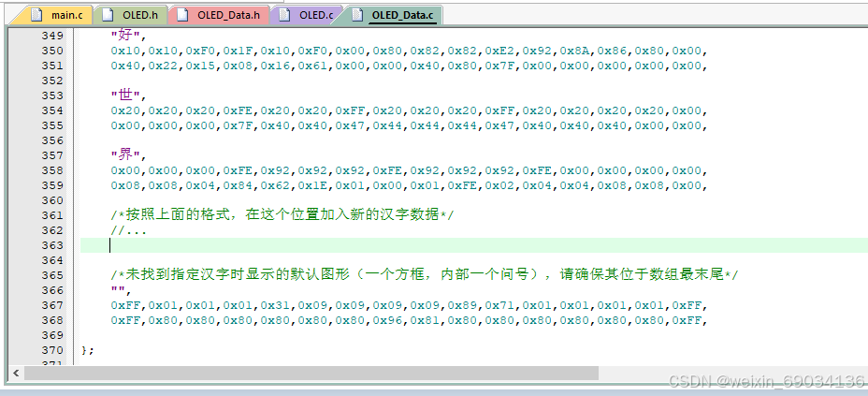Click line number 365 in gutter

[x=52, y=275]
